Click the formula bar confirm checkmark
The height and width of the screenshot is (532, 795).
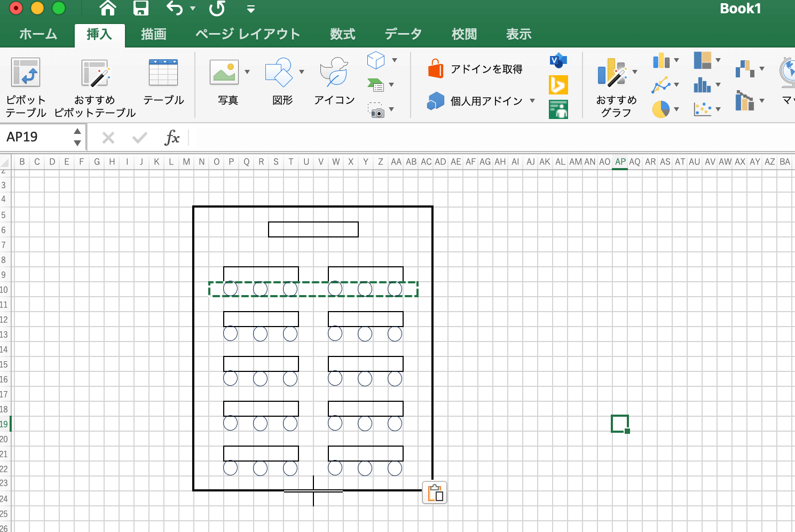click(140, 138)
